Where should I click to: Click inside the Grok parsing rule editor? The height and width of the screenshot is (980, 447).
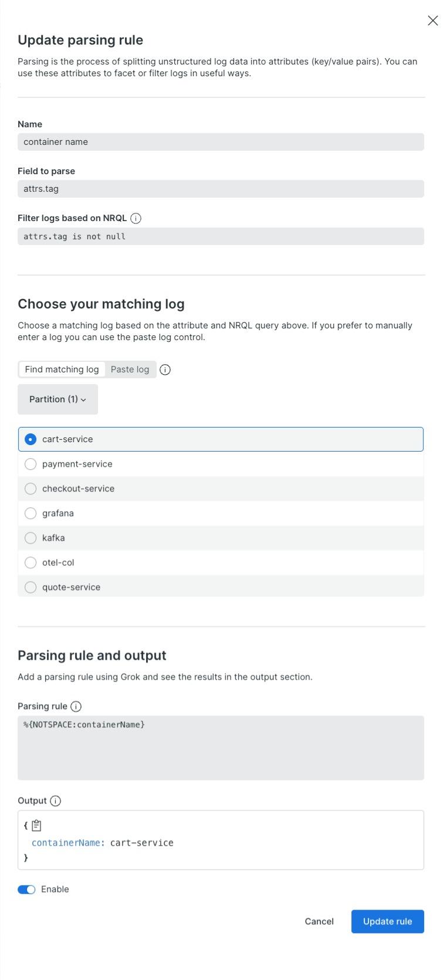pyautogui.click(x=221, y=748)
